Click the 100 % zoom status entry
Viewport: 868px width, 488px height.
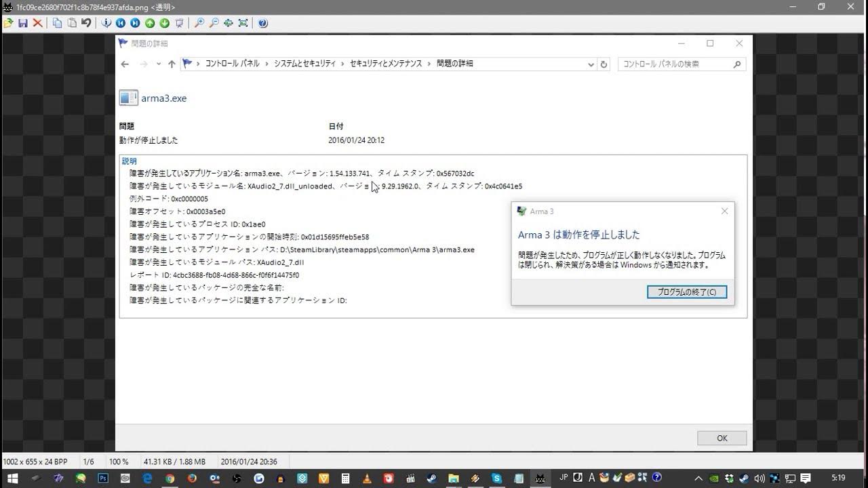tap(119, 462)
